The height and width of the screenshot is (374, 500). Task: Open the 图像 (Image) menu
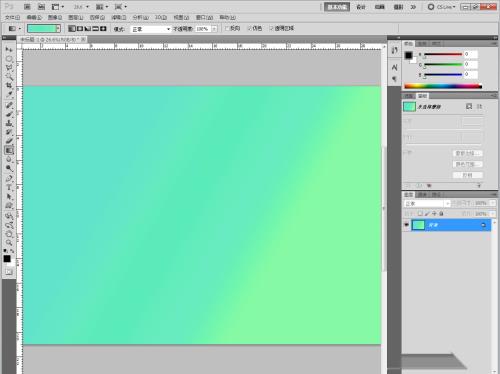(55, 17)
